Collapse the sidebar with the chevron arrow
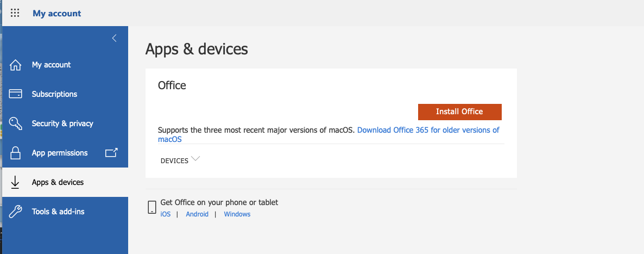Screen dimensions: 644x254 pos(114,38)
